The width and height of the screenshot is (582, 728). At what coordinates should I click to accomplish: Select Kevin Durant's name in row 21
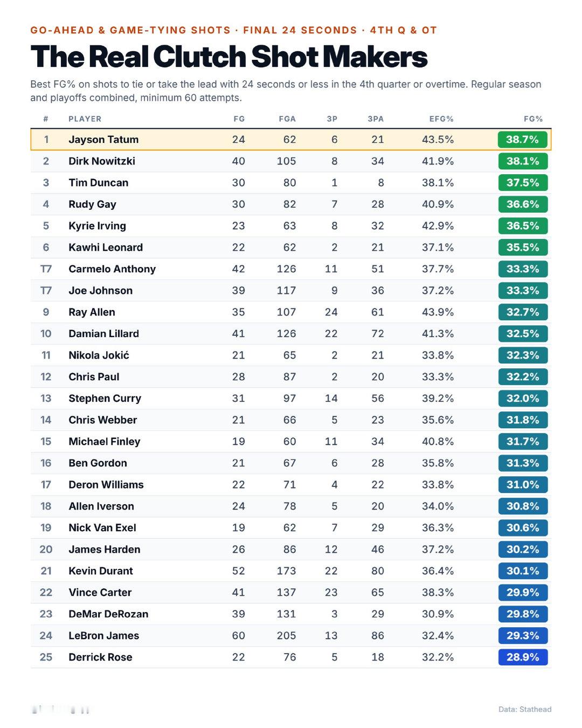click(x=101, y=571)
